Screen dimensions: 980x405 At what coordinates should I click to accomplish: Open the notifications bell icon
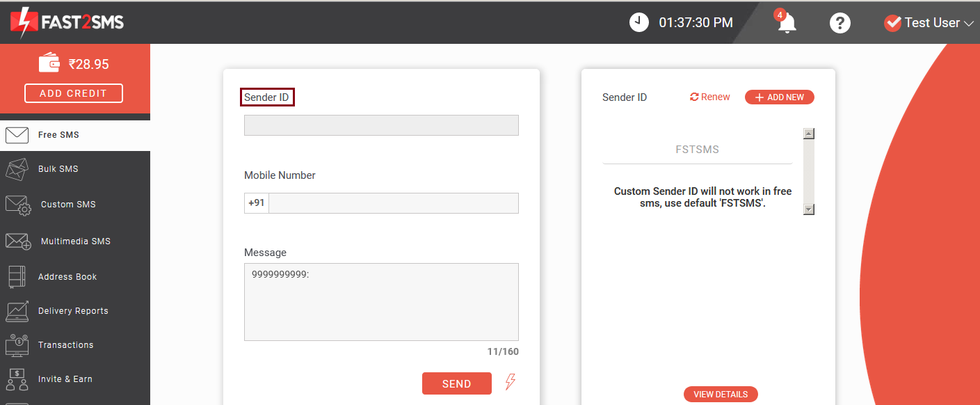(787, 22)
